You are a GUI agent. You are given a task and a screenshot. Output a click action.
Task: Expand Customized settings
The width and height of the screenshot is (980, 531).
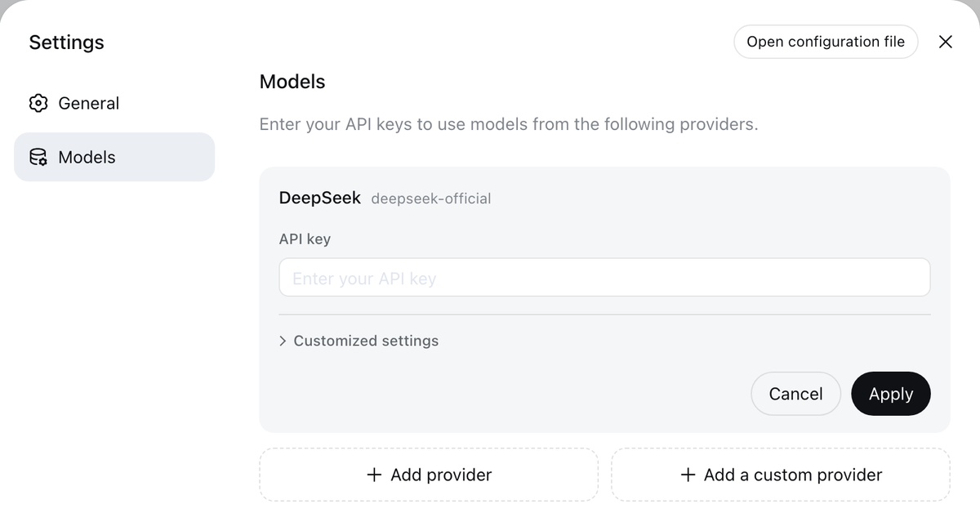[x=359, y=341]
